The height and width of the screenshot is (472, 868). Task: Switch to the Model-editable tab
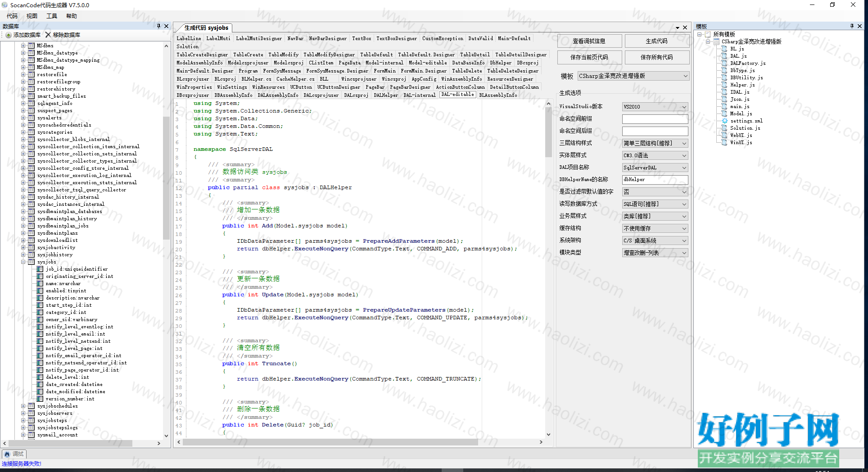pos(428,63)
